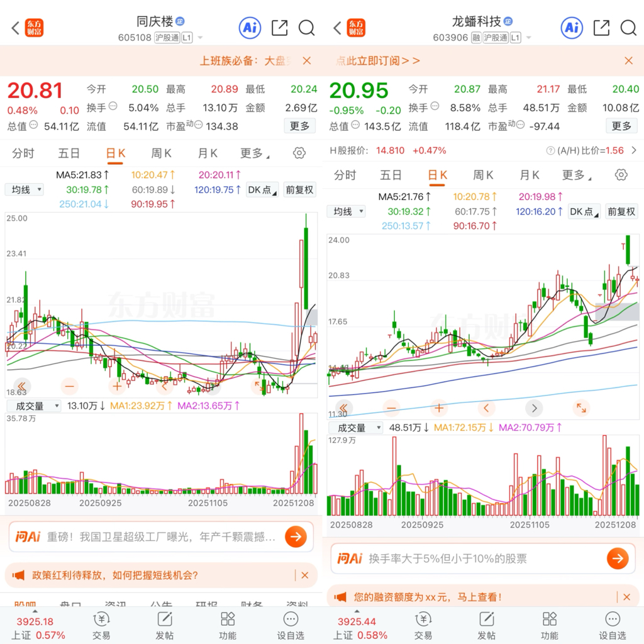The height and width of the screenshot is (644, 644).
Task: Dismiss the 融资额度 promo banner
Action: click(627, 597)
